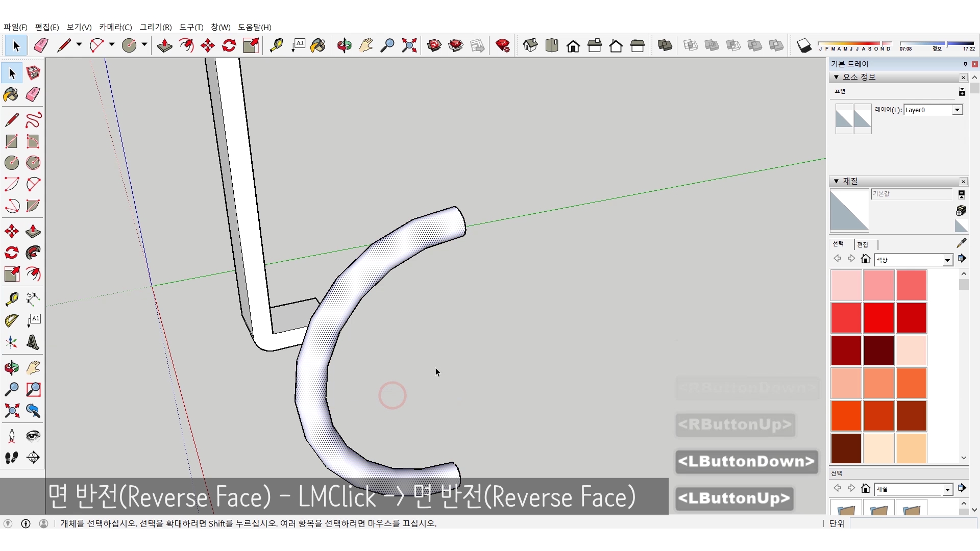Select the Follow Me tool in left toolbar

coord(33,253)
